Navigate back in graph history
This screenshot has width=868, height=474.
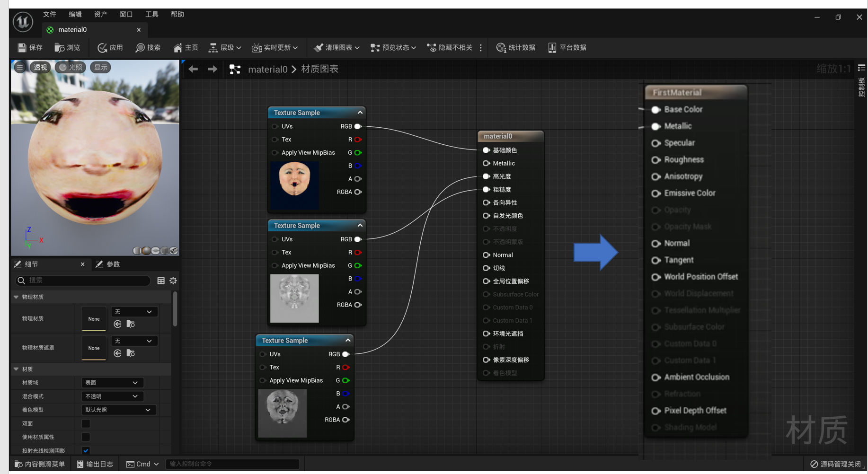coord(193,69)
